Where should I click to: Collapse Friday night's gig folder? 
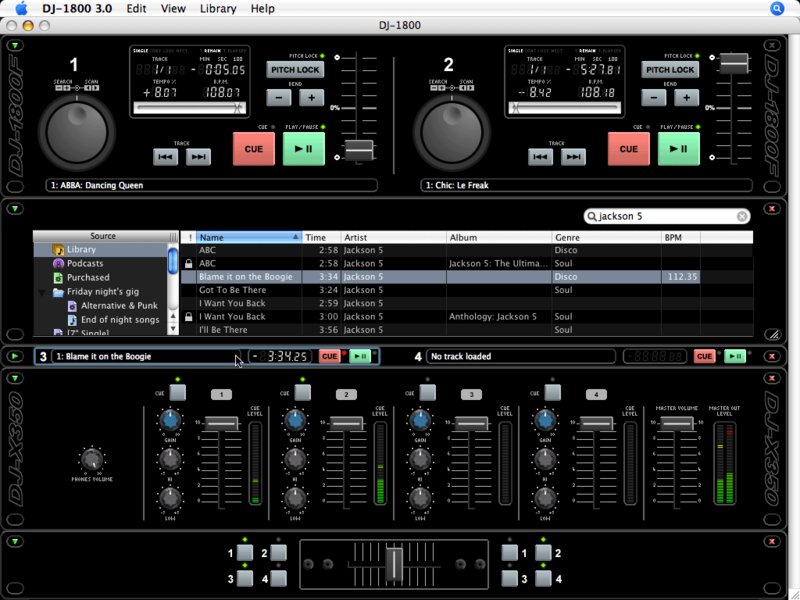pos(42,293)
